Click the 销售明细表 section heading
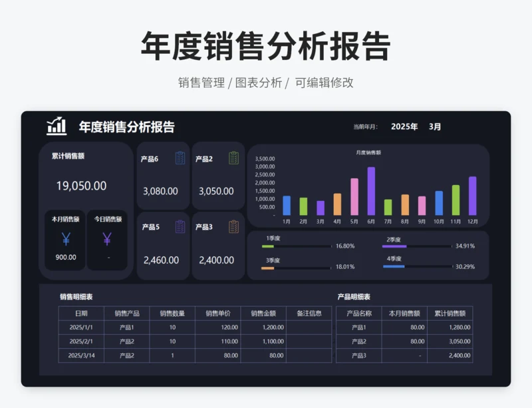The image size is (532, 408). coord(76,297)
